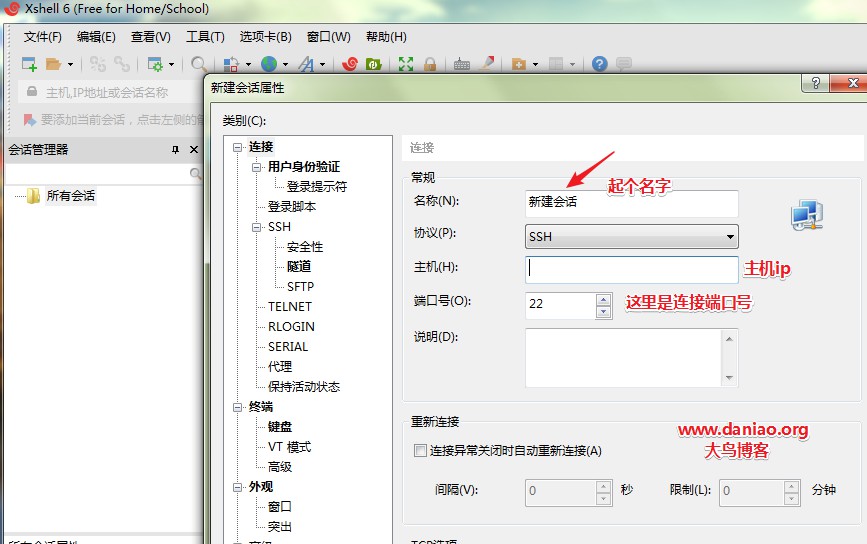
Task: Open dropdown arrow beside add folder icon
Action: point(535,65)
